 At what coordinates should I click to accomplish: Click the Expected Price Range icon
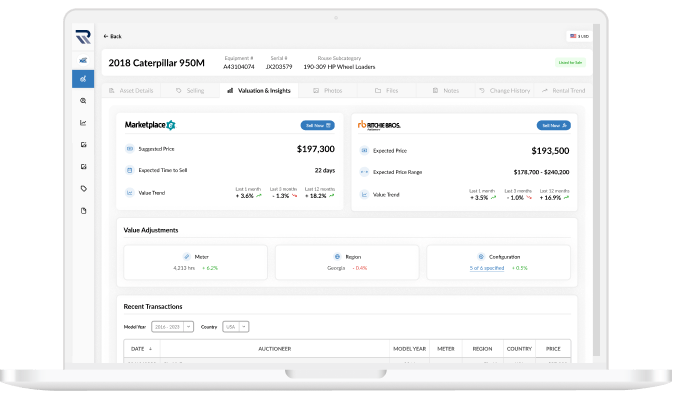364,172
